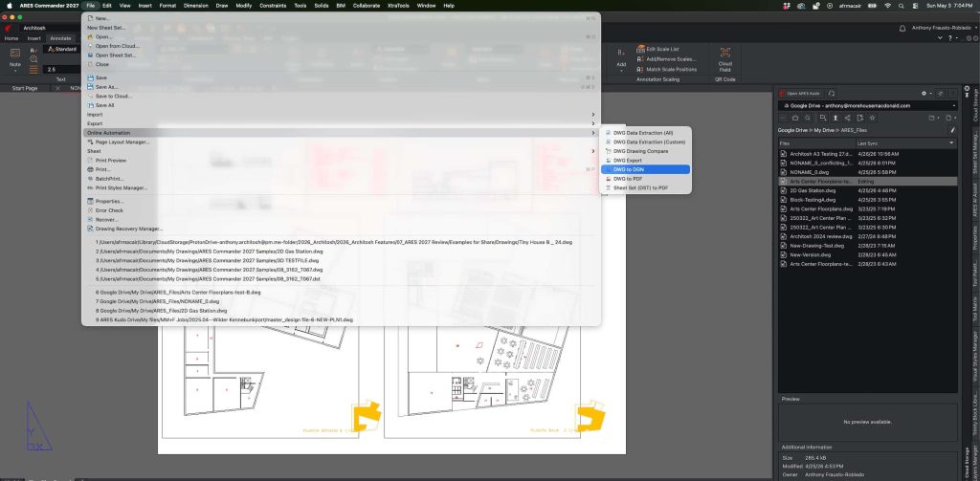The image size is (980, 481).
Task: Click the share icon in Cloud Storage toolbar
Action: [x=848, y=118]
